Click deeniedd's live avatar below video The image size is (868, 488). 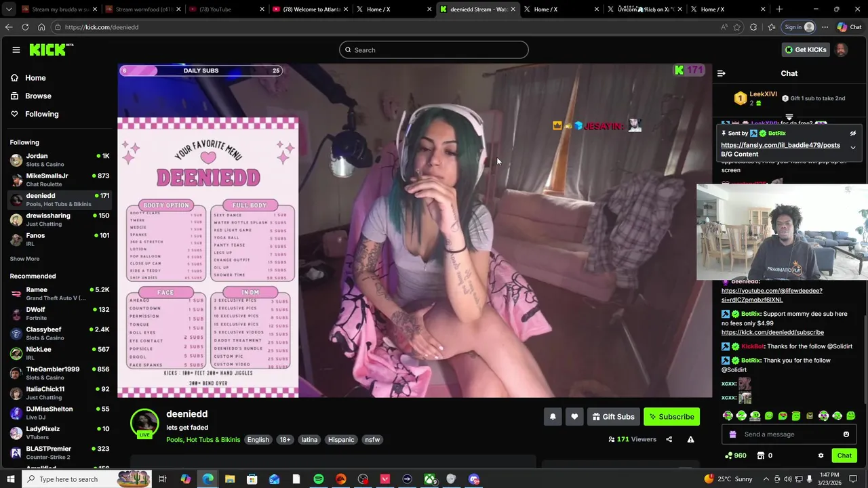pyautogui.click(x=144, y=423)
